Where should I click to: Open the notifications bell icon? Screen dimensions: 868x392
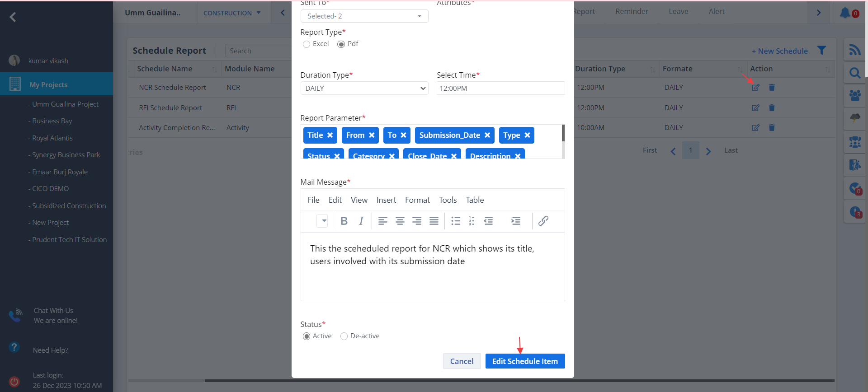click(845, 13)
